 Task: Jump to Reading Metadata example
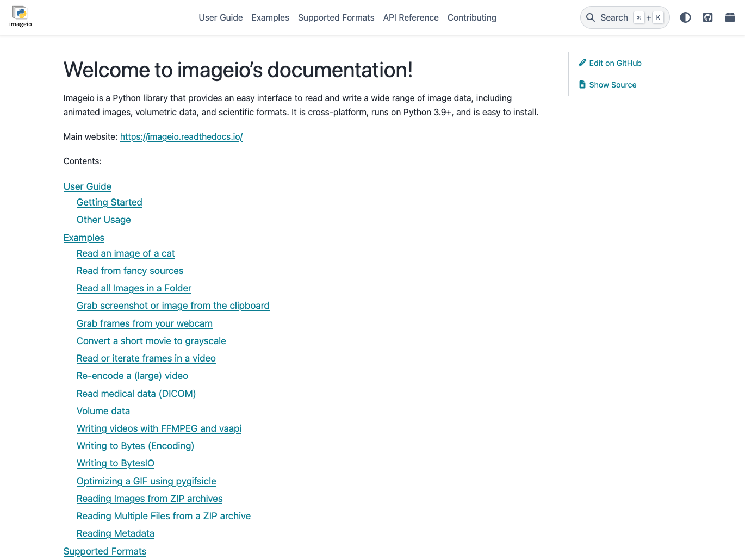pos(115,533)
